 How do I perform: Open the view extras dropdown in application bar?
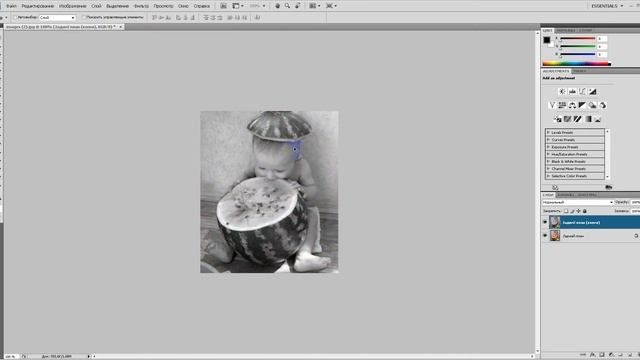click(238, 6)
